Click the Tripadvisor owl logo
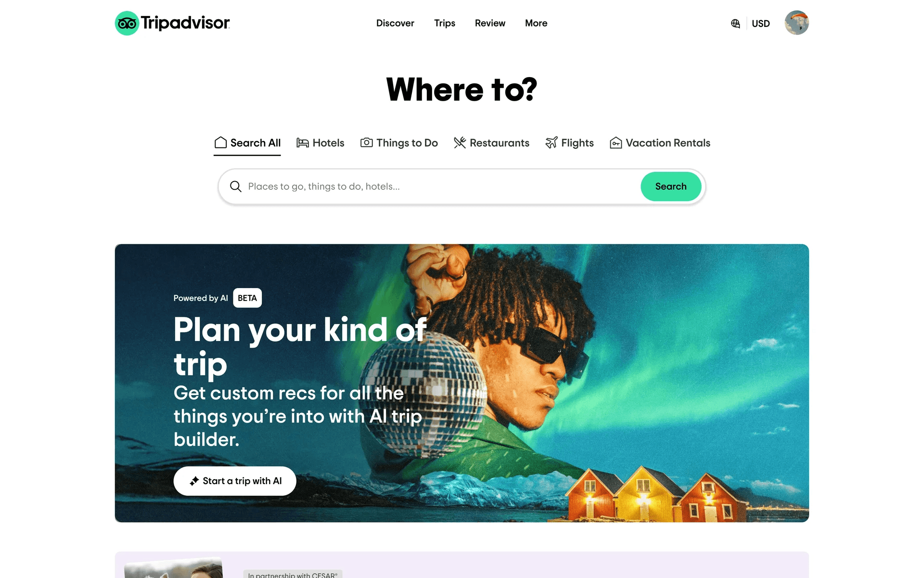The image size is (924, 578). pos(127,23)
